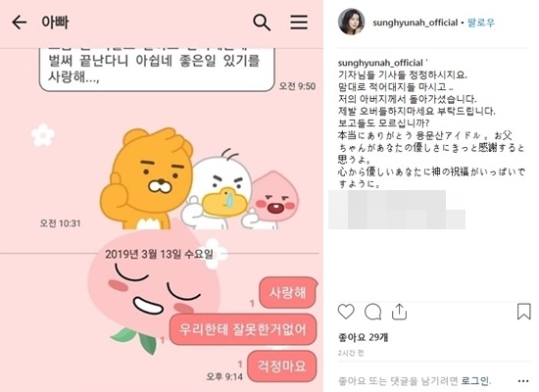View likes count 좋아요 29개

click(x=363, y=337)
